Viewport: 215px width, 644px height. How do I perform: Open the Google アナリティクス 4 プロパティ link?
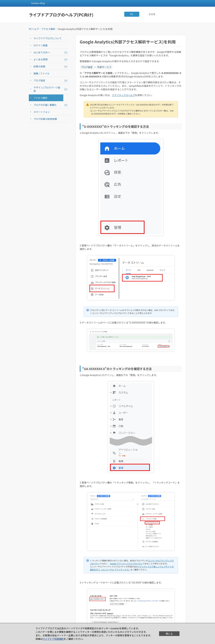pyautogui.click(x=126, y=563)
